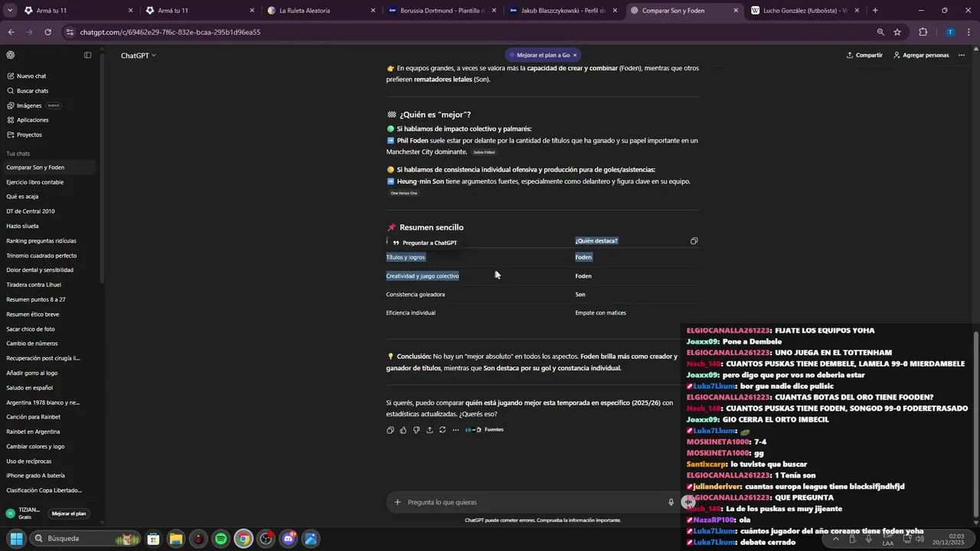
Task: Click the Preguntar a ChatGPT popup
Action: pyautogui.click(x=425, y=243)
